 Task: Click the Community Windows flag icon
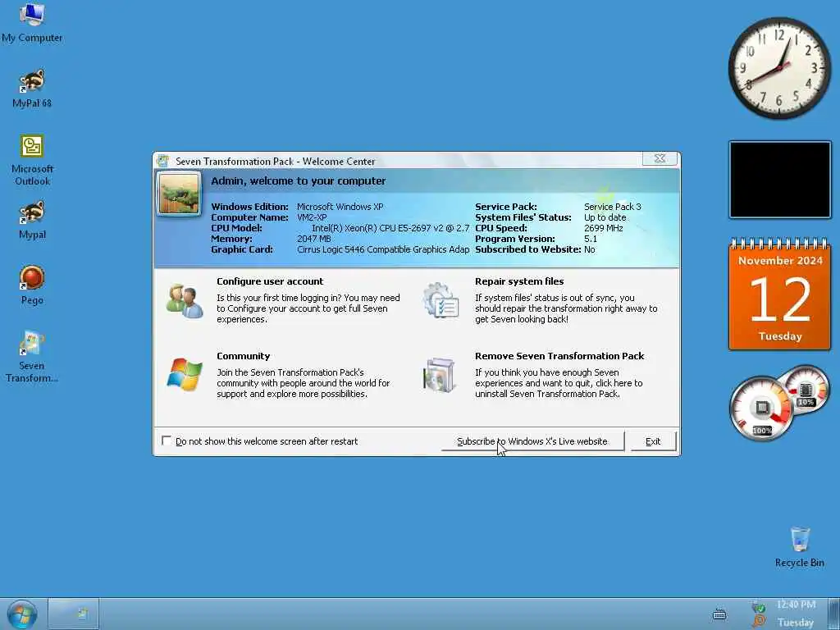click(185, 374)
